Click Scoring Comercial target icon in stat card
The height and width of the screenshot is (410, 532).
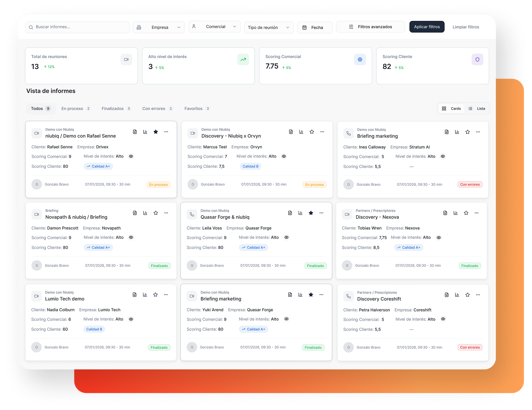point(360,60)
